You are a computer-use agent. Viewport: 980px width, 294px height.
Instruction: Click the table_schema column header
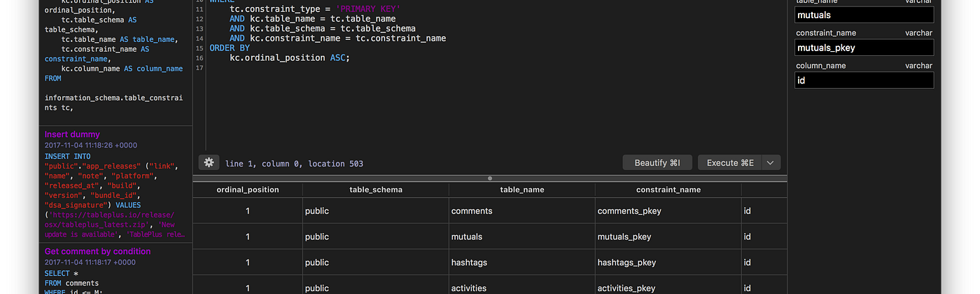pyautogui.click(x=375, y=190)
